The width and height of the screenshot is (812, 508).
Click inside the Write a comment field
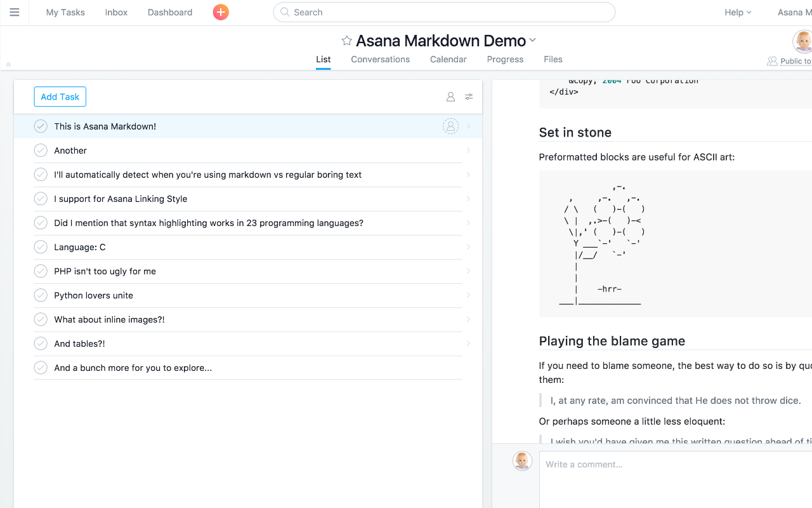click(x=609, y=464)
